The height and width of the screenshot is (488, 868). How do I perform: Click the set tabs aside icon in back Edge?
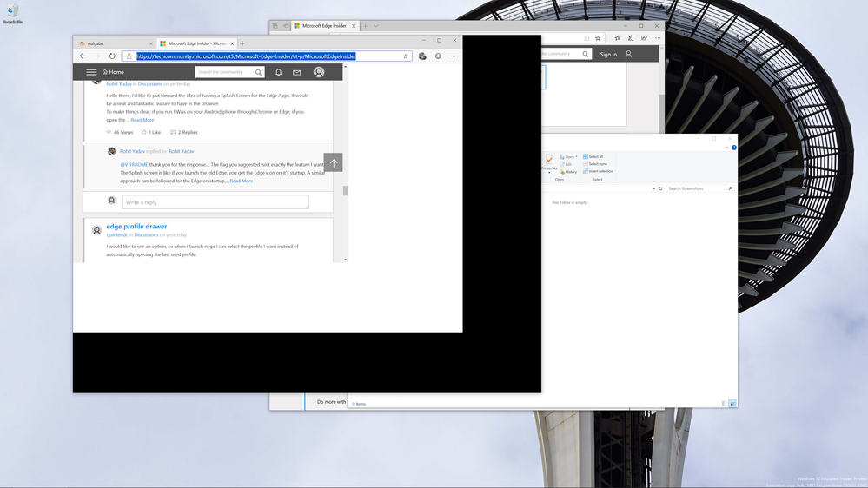[x=286, y=25]
